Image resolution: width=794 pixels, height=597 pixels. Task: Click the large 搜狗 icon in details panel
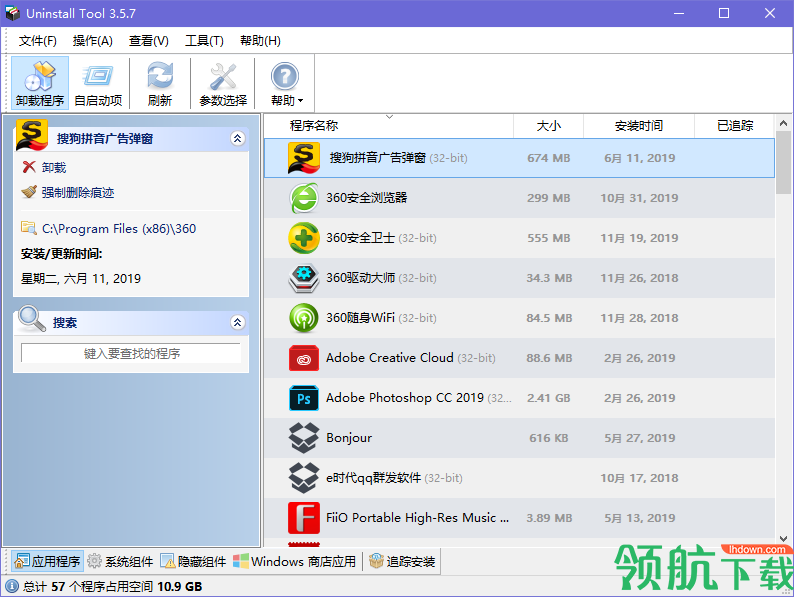pyautogui.click(x=32, y=135)
